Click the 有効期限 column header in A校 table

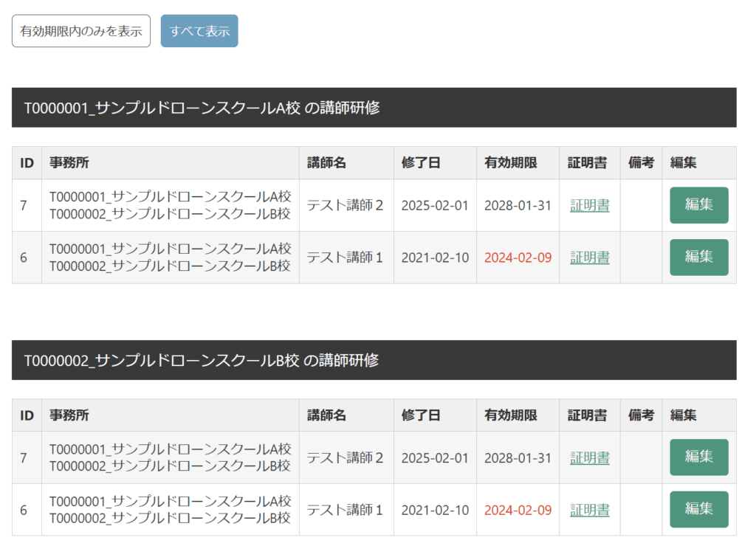pos(510,163)
